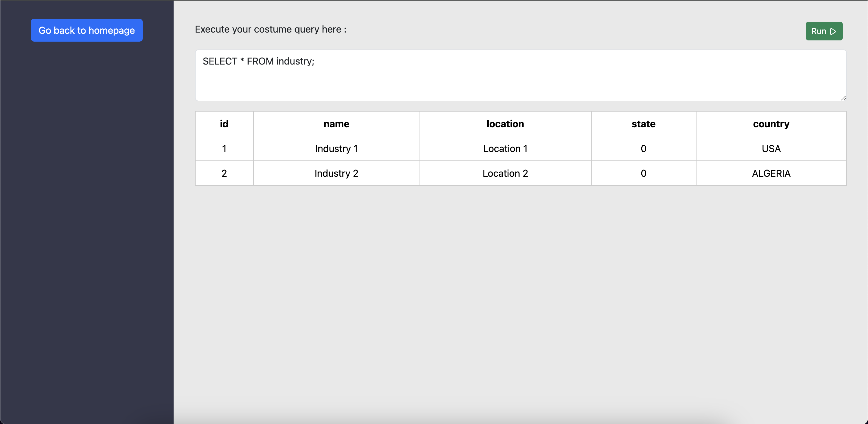
Task: Click the ALGERIA country cell
Action: pos(771,173)
